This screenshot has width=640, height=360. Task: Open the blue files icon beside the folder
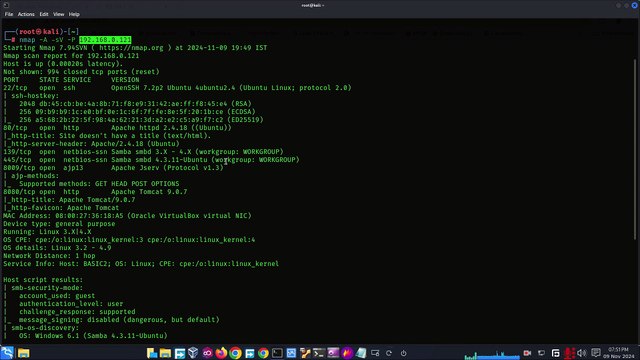coord(152,353)
